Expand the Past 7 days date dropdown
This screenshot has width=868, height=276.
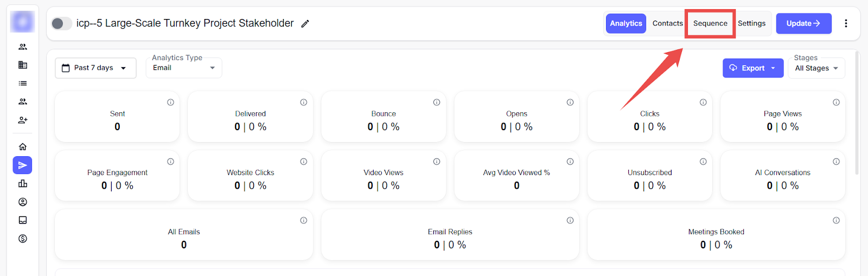click(x=95, y=68)
